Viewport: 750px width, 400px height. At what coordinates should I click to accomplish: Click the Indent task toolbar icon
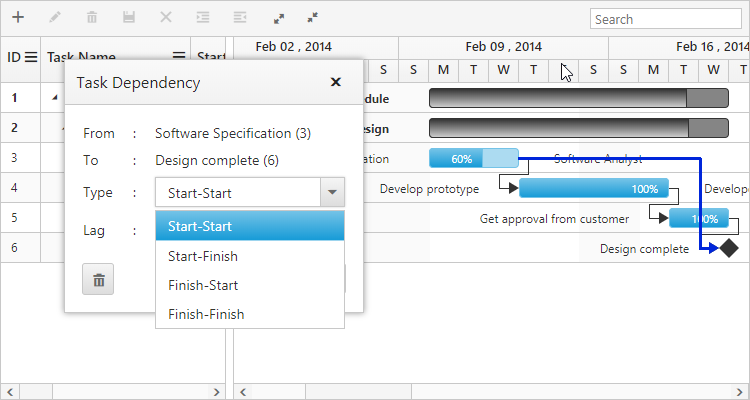203,18
